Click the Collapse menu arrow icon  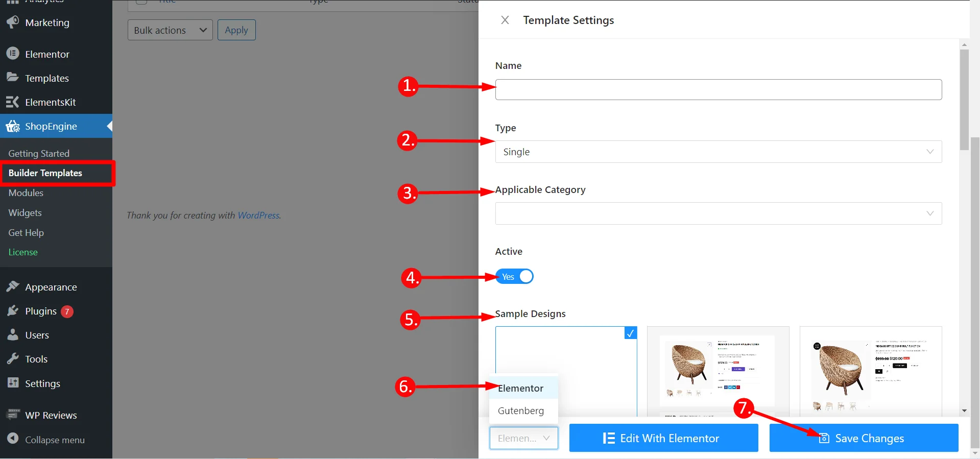pyautogui.click(x=13, y=439)
